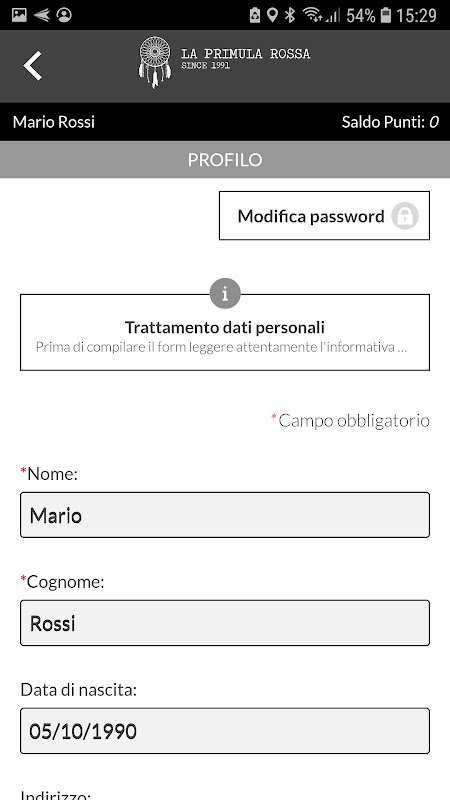
Task: Open Modifica password button
Action: click(324, 215)
